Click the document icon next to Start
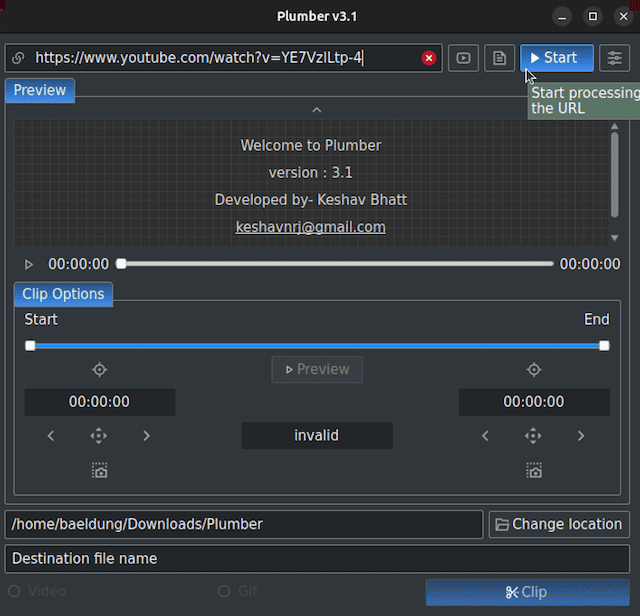The width and height of the screenshot is (640, 616). click(x=499, y=58)
